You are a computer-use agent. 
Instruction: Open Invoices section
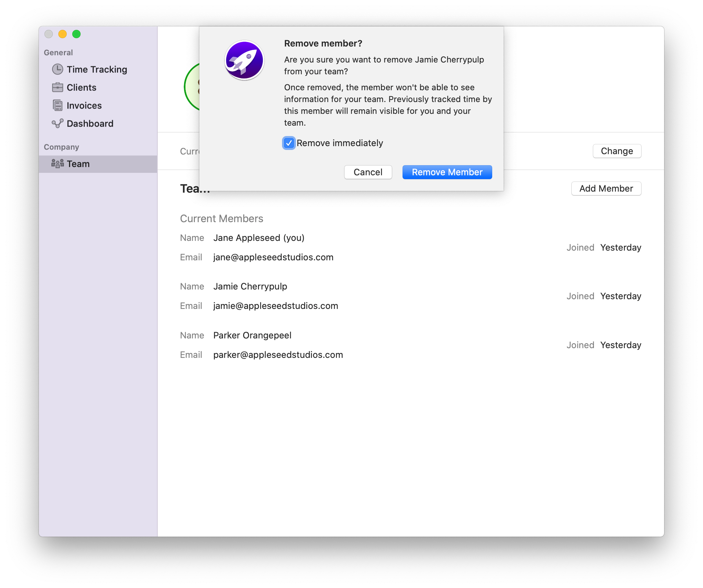pos(83,106)
